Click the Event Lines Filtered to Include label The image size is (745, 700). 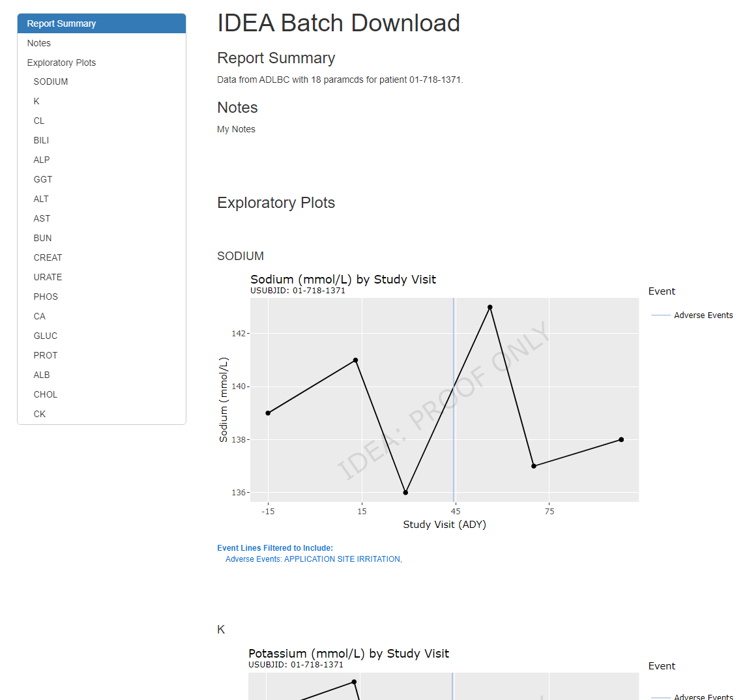pos(275,548)
